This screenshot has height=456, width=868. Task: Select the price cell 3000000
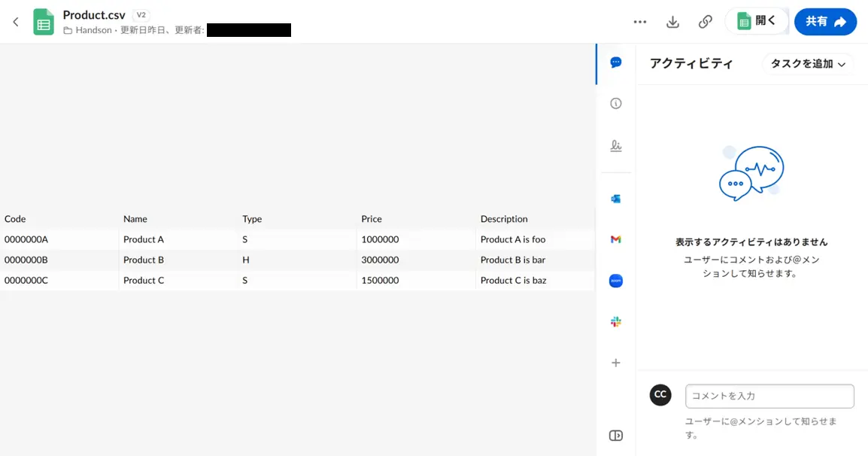[x=416, y=260]
